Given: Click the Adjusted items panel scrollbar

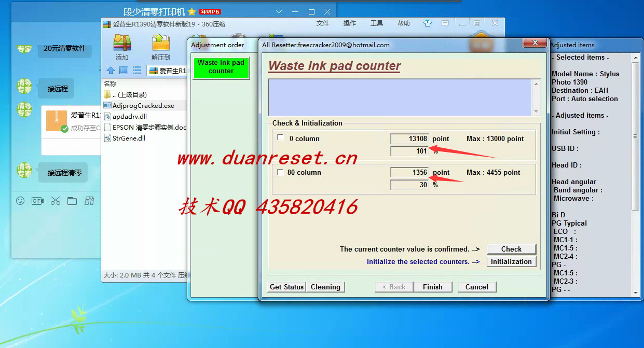Looking at the screenshot, I should 636,174.
